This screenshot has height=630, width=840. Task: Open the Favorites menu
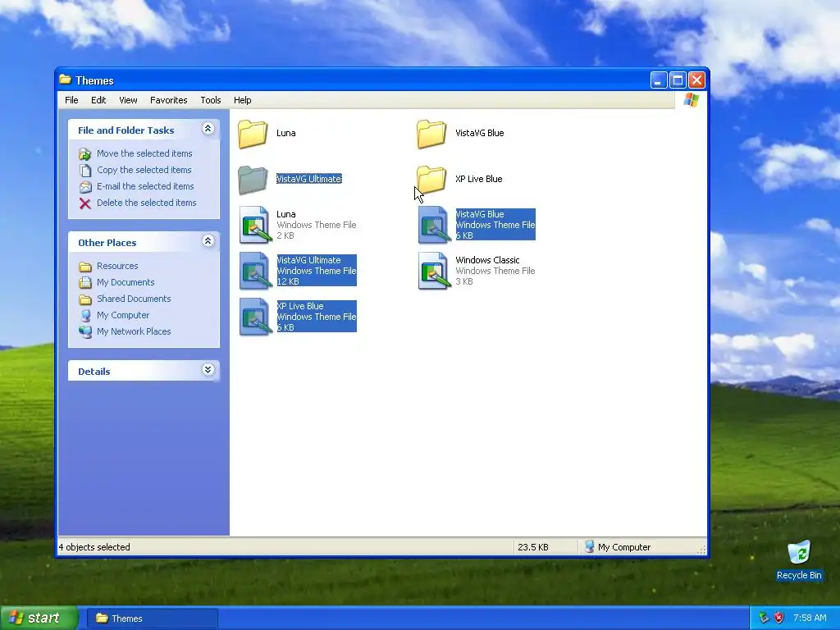pyautogui.click(x=169, y=100)
